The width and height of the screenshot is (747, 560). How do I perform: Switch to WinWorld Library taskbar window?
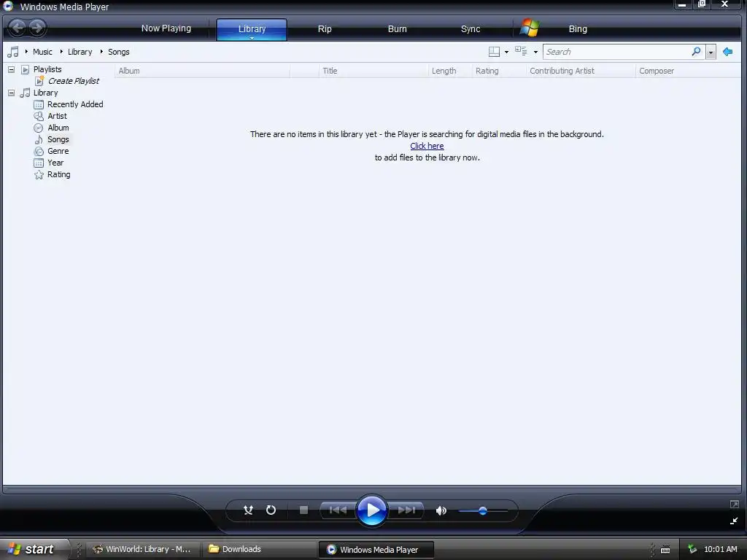click(x=142, y=550)
